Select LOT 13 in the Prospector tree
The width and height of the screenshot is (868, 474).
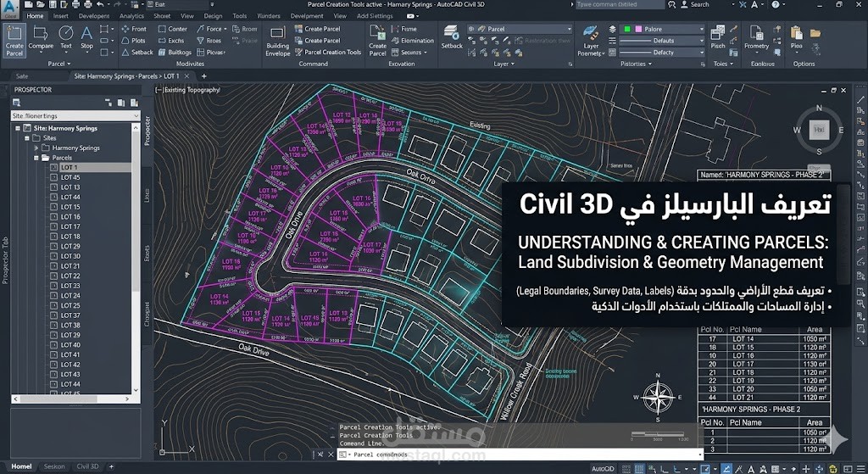point(70,187)
